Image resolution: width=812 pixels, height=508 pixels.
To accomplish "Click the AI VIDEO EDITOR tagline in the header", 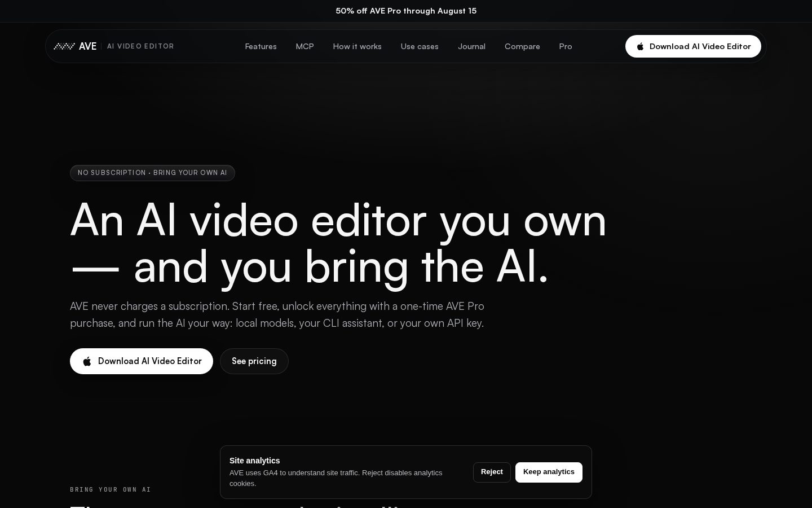I will click(x=140, y=46).
